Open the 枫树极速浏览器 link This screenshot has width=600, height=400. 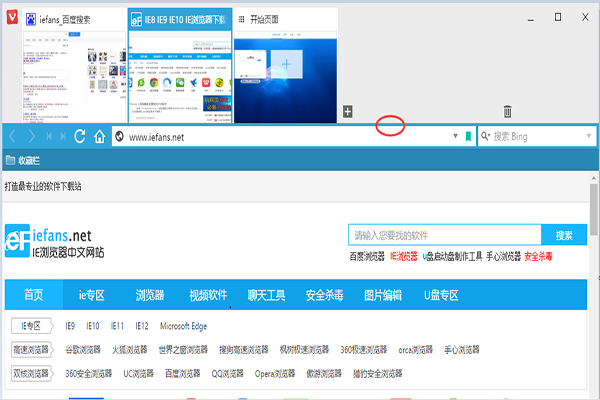(x=304, y=349)
